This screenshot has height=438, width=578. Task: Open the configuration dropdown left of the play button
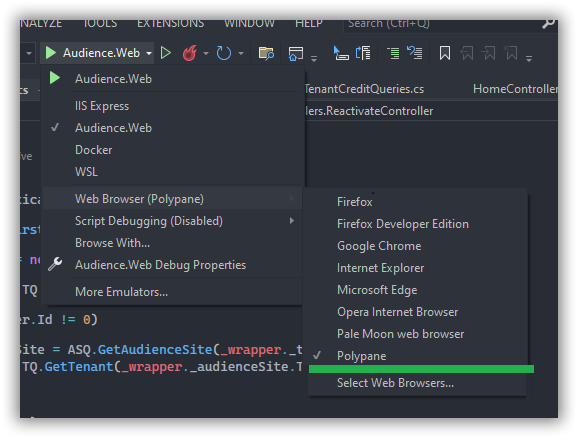click(x=29, y=53)
